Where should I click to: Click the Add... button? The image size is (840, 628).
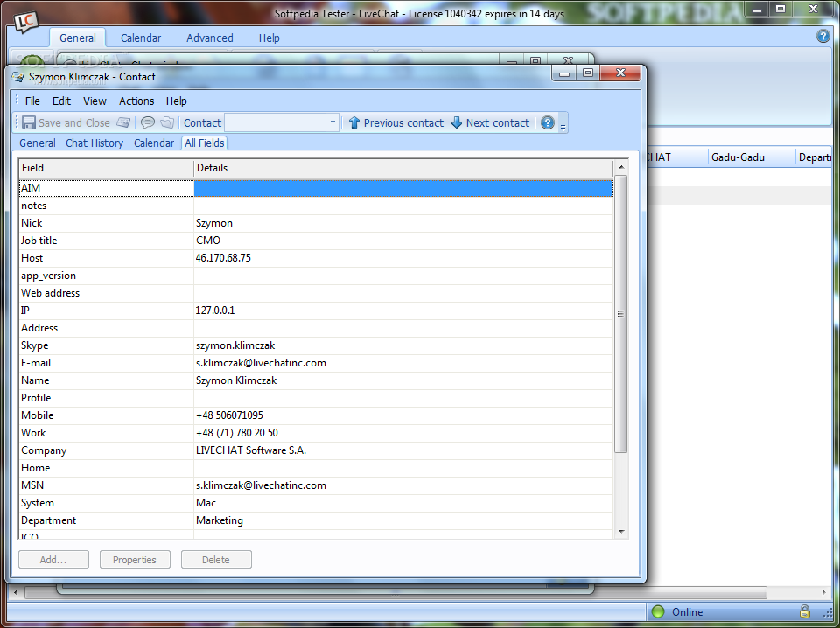click(53, 560)
